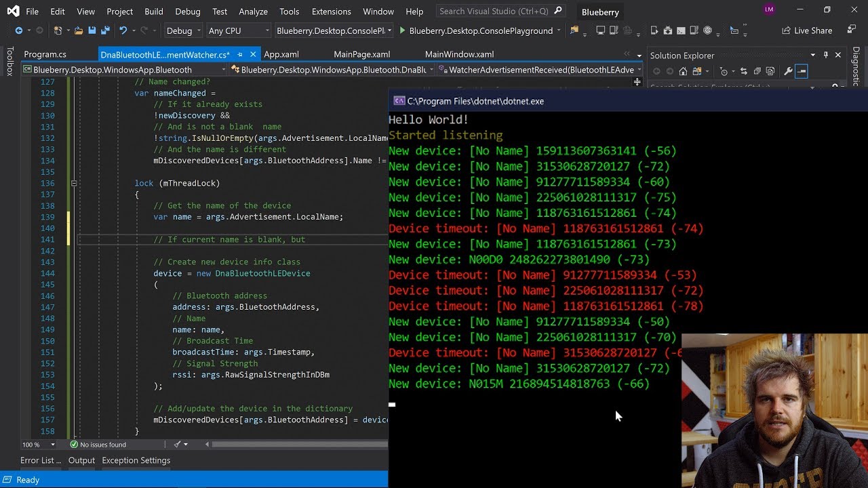This screenshot has width=868, height=488.
Task: Open the Analyze menu
Action: pos(254,12)
